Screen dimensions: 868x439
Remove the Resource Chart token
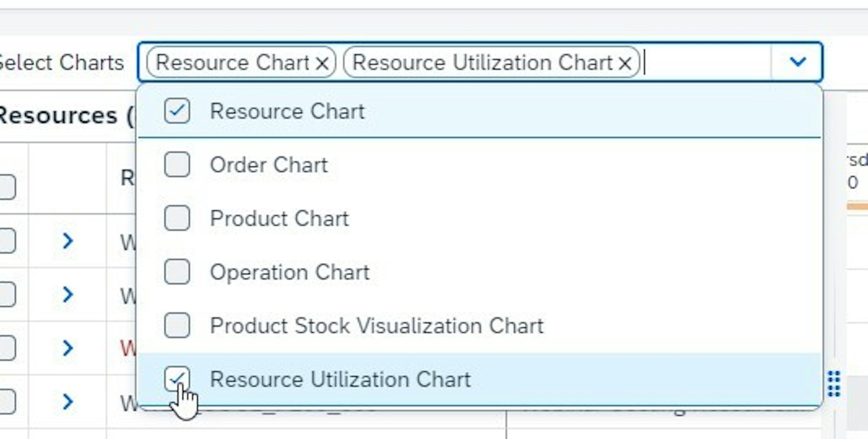coord(322,63)
